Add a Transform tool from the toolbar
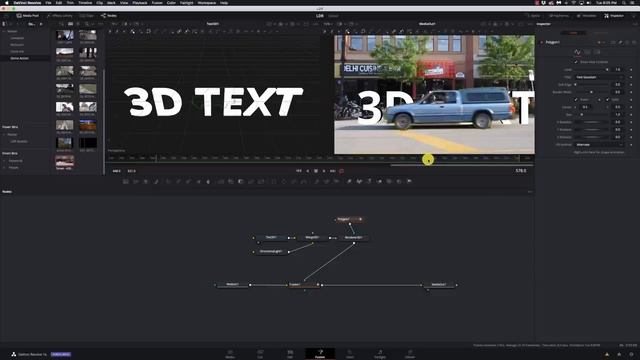 pyautogui.click(x=261, y=181)
